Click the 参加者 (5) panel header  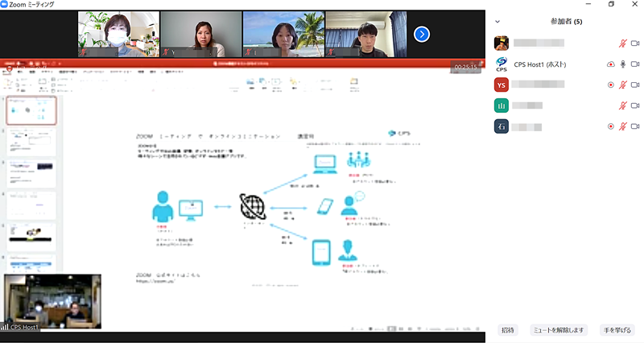pos(567,22)
